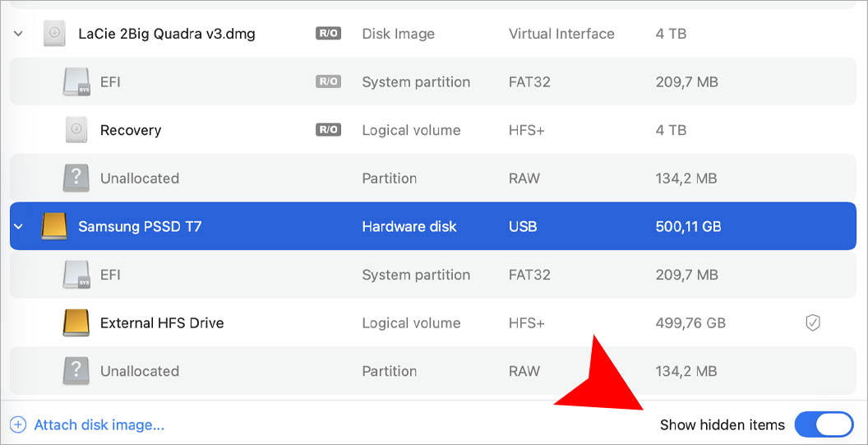868x445 pixels.
Task: Select the Recovery volume name
Action: point(131,130)
